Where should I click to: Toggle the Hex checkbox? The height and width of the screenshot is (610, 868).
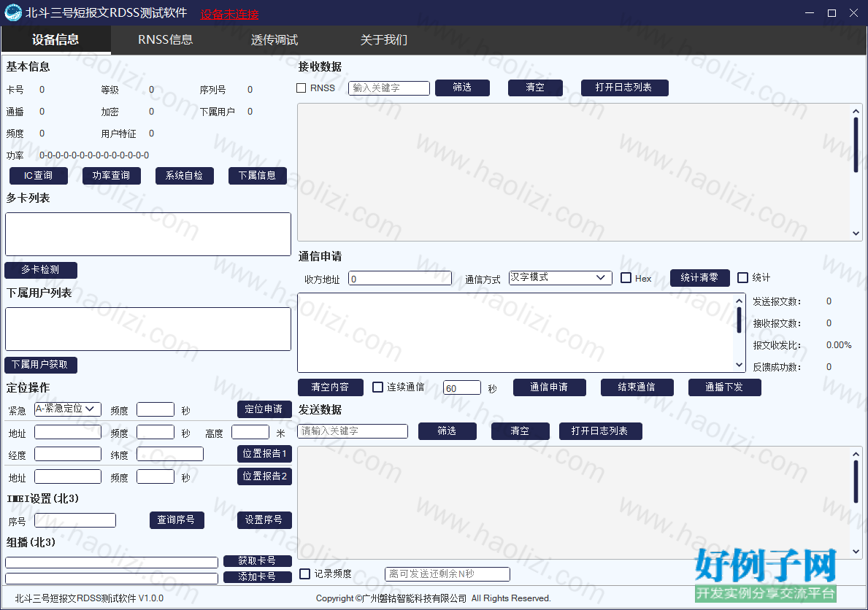click(626, 278)
